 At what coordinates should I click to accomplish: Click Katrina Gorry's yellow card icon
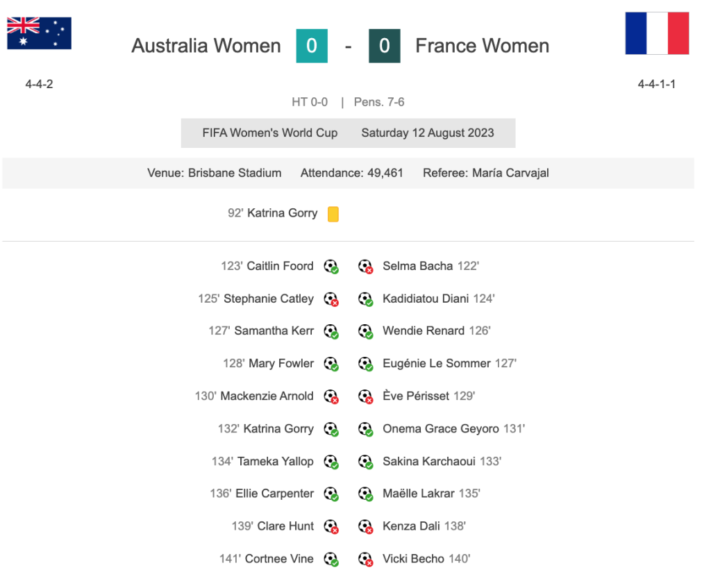pyautogui.click(x=333, y=214)
